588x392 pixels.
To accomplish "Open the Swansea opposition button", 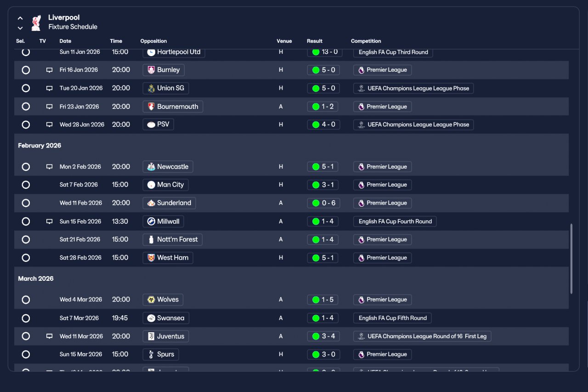I will coord(166,318).
